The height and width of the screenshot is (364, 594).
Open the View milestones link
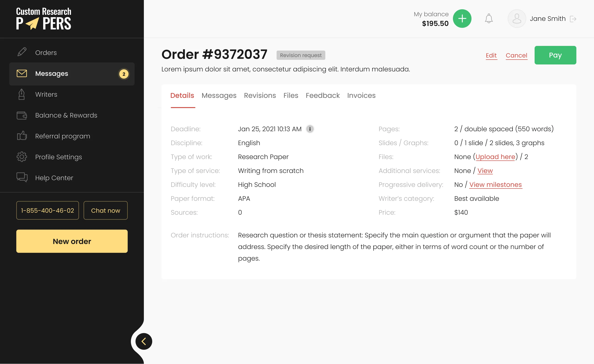(495, 185)
